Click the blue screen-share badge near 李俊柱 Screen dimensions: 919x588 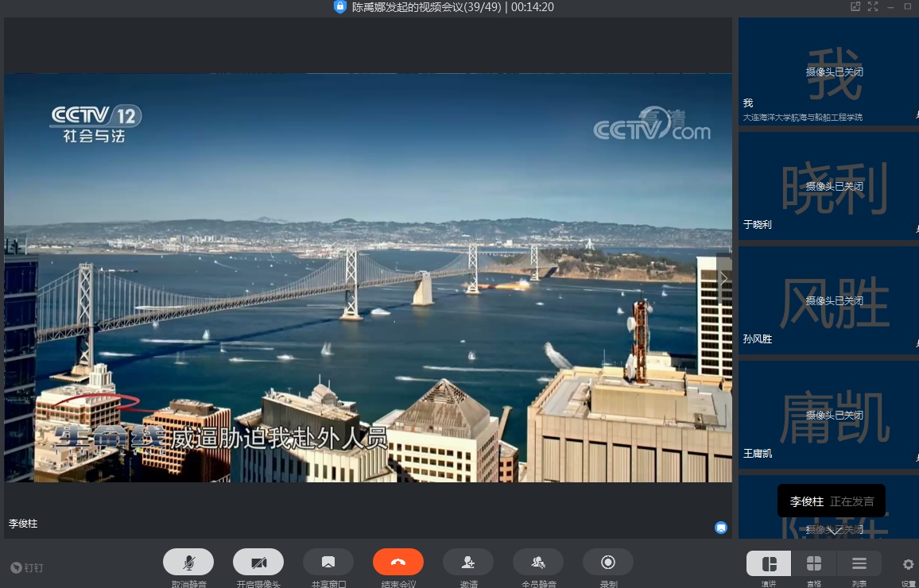click(x=721, y=527)
